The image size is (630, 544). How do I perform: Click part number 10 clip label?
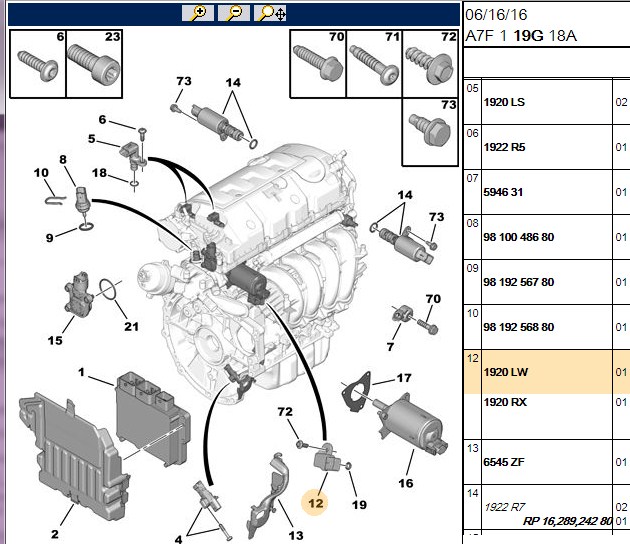(x=41, y=173)
